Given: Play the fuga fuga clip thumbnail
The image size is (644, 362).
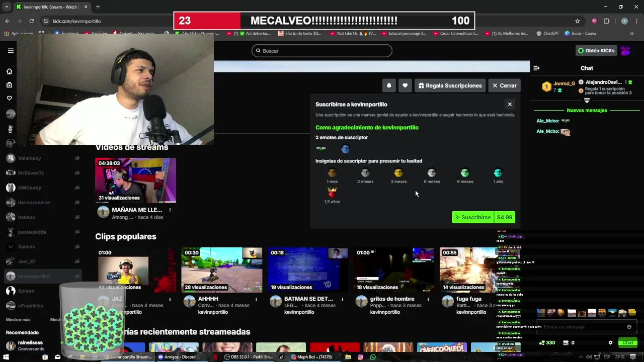Looking at the screenshot, I should (468, 270).
